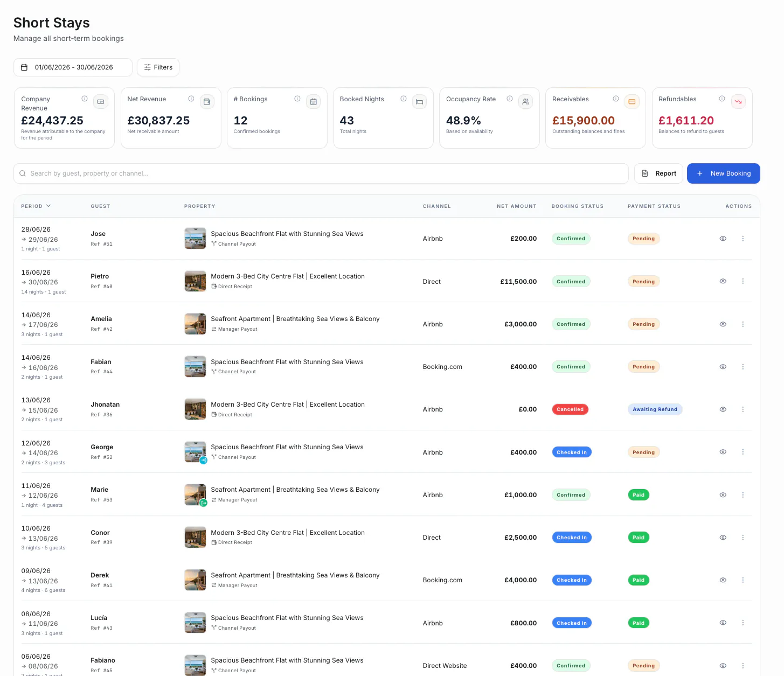Open actions menu for Marie's booking
Viewport: 784px width, 676px height.
[x=743, y=495]
